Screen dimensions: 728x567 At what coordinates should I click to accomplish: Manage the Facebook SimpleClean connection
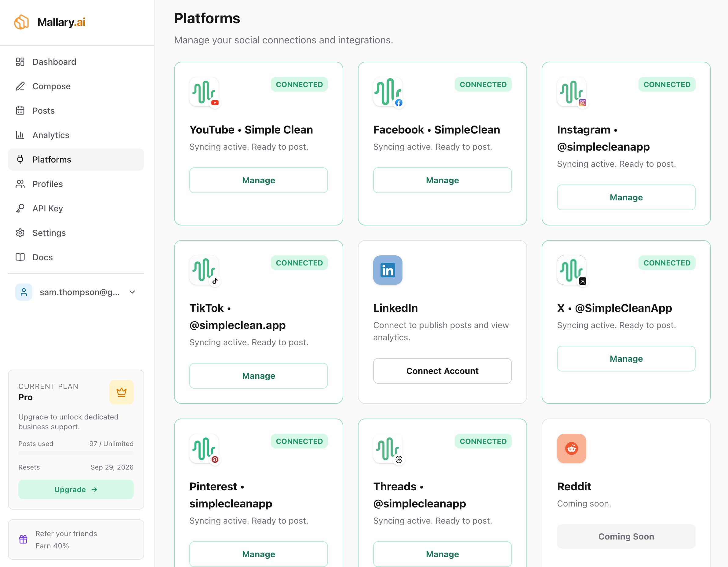click(442, 180)
